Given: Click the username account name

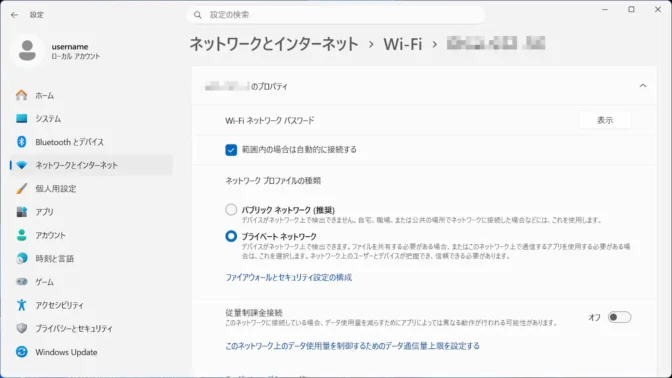Looking at the screenshot, I should click(70, 46).
